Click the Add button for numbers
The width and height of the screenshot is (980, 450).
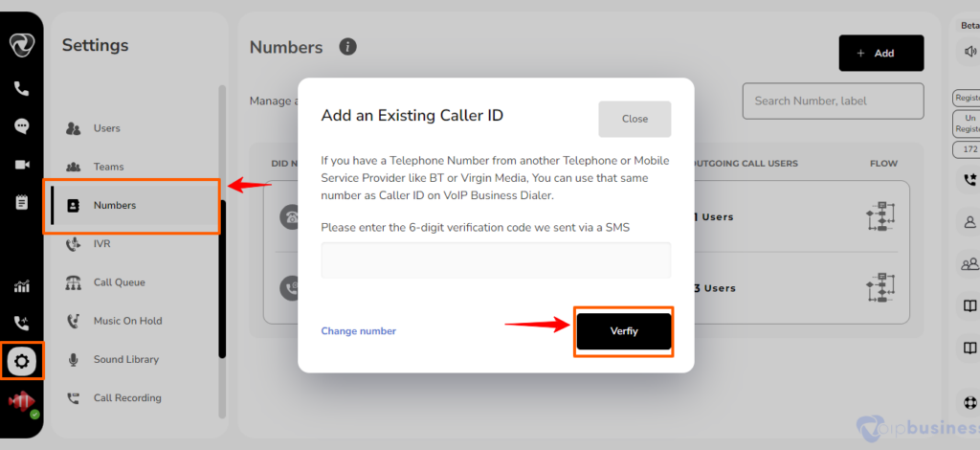881,53
